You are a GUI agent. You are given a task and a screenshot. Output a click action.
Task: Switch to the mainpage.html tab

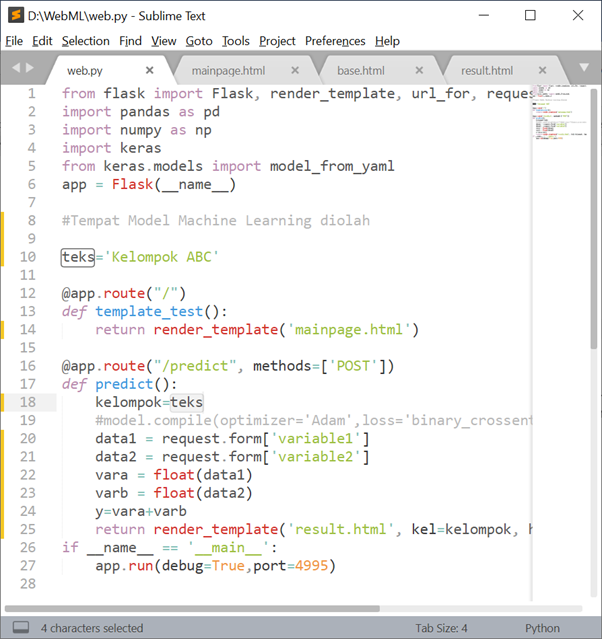pyautogui.click(x=228, y=71)
